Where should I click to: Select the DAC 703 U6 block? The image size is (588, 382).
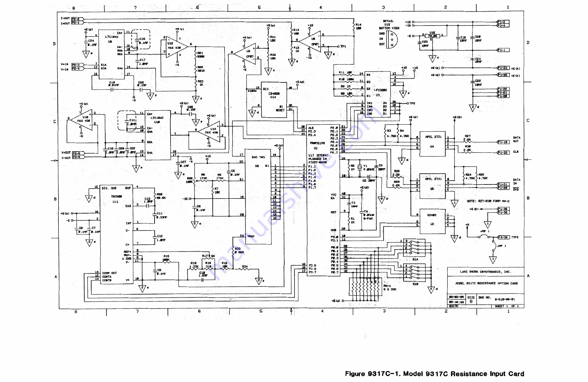(258, 197)
